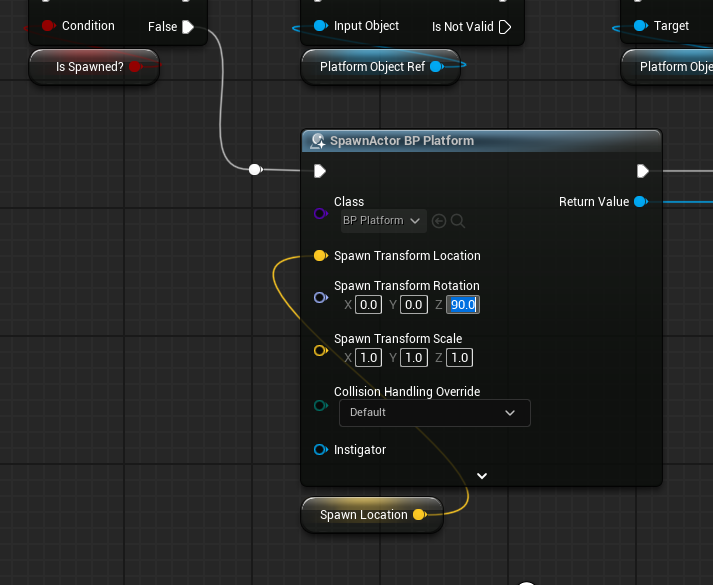Select the Spawn Location variable node

(x=372, y=515)
